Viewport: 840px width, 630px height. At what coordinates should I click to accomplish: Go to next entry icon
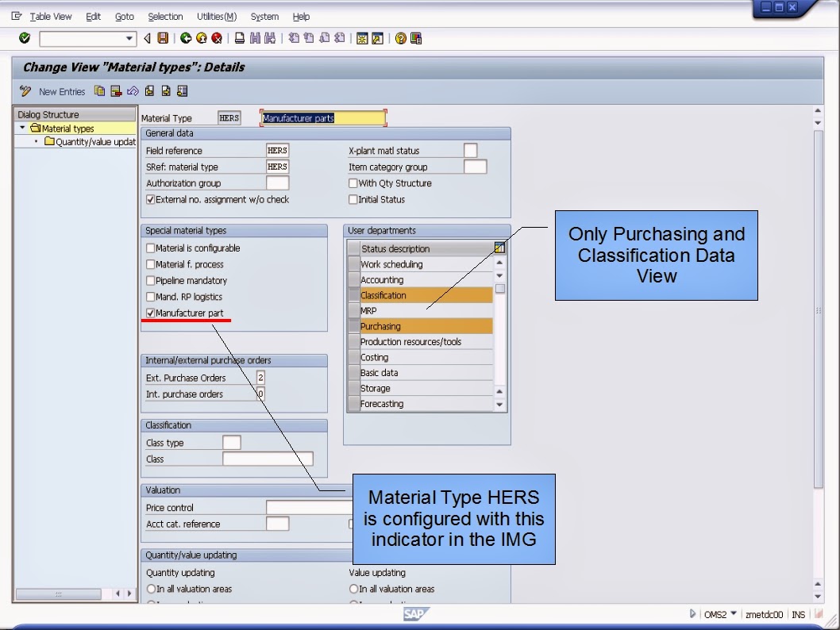(x=166, y=91)
